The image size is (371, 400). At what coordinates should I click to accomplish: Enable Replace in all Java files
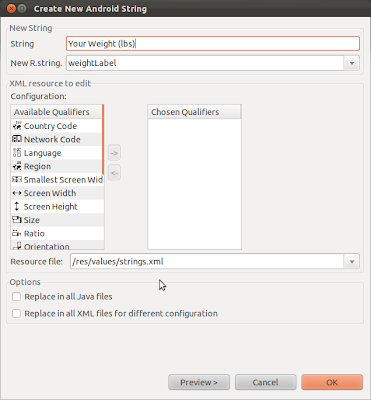(16, 297)
